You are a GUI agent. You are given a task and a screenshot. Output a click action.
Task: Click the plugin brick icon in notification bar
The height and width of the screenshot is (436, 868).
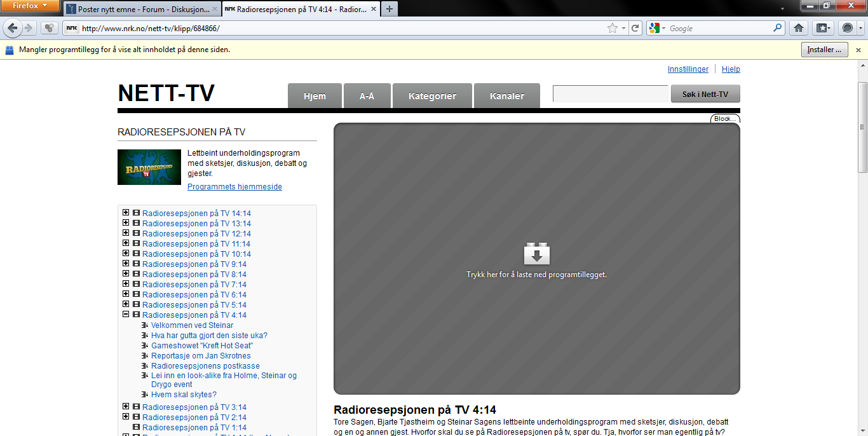(10, 50)
